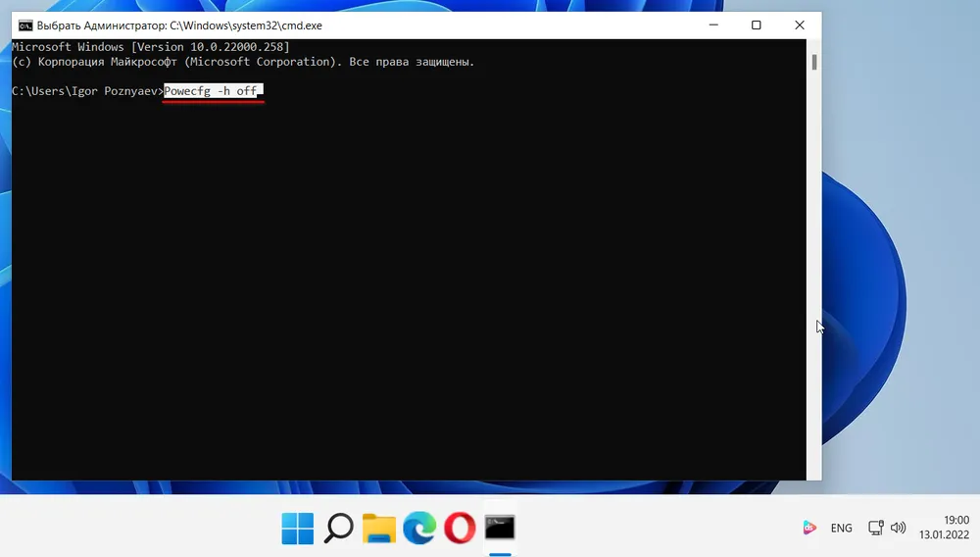This screenshot has width=980, height=557.
Task: Click the console scrollbar thumb
Action: point(814,63)
